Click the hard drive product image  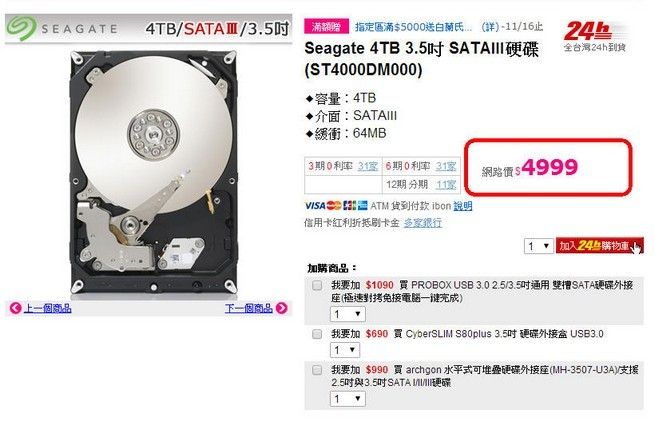[x=154, y=171]
